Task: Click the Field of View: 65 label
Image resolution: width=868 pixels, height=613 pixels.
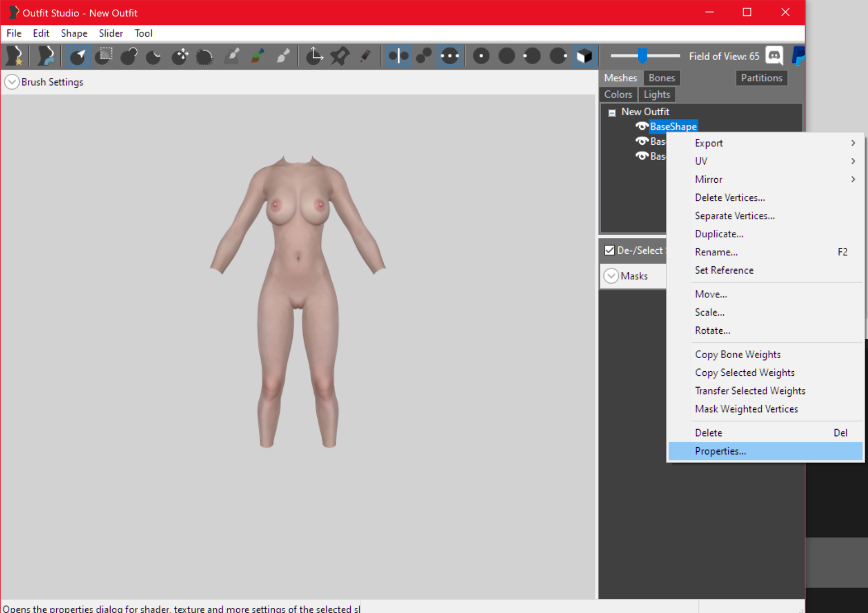Action: pyautogui.click(x=724, y=56)
